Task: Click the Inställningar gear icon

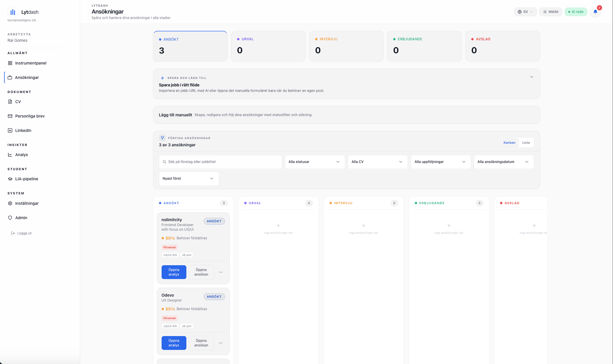Action: pyautogui.click(x=10, y=203)
